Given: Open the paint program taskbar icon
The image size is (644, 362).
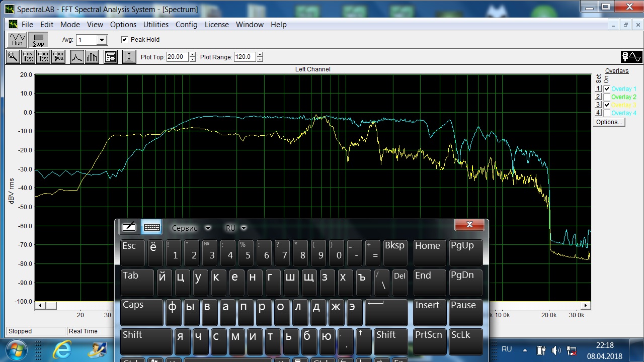Looking at the screenshot, I should point(96,350).
